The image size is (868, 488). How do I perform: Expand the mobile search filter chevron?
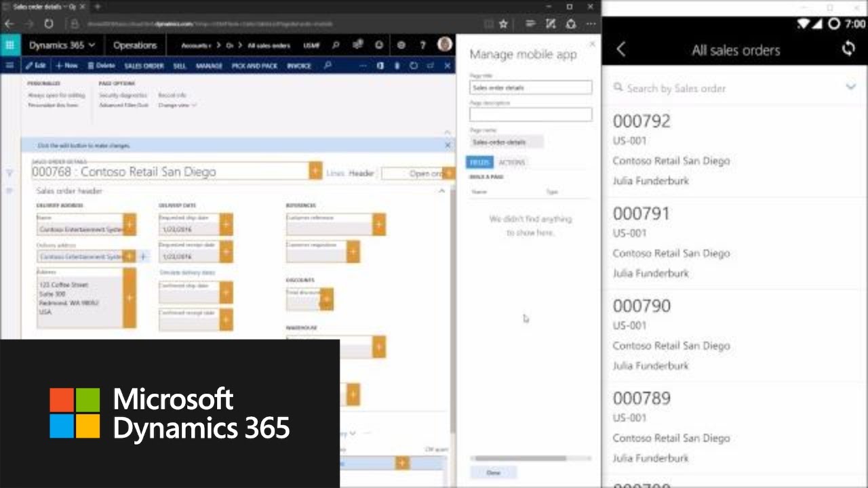pyautogui.click(x=851, y=87)
